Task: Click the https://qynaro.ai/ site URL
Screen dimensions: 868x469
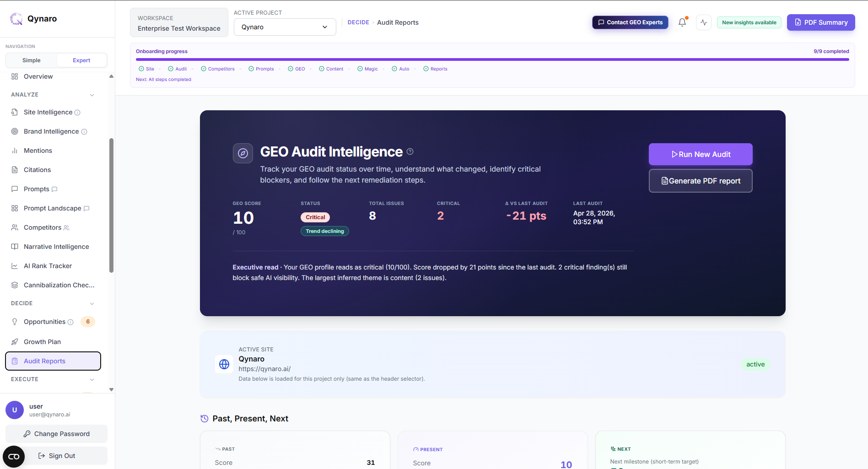Action: (264, 369)
